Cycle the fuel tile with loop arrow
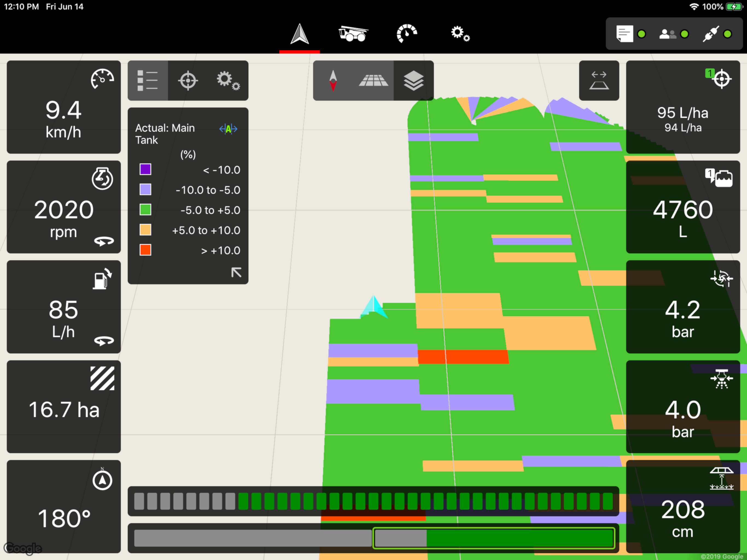 pyautogui.click(x=104, y=341)
